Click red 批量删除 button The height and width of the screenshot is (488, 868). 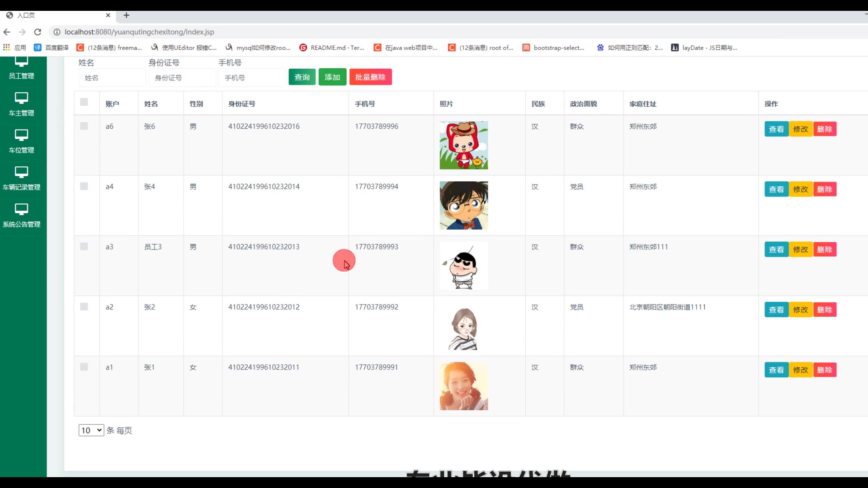tap(370, 77)
